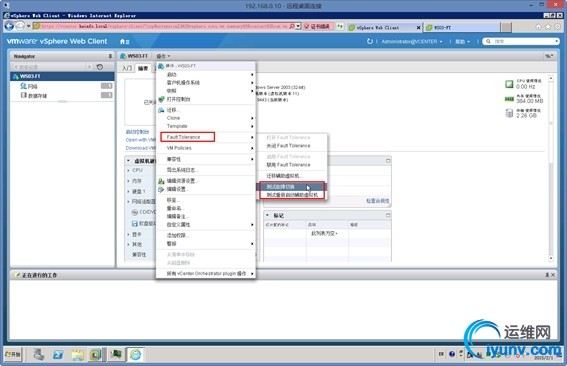Open the Fault Tolerance submenu
This screenshot has width=567, height=366.
[x=206, y=137]
